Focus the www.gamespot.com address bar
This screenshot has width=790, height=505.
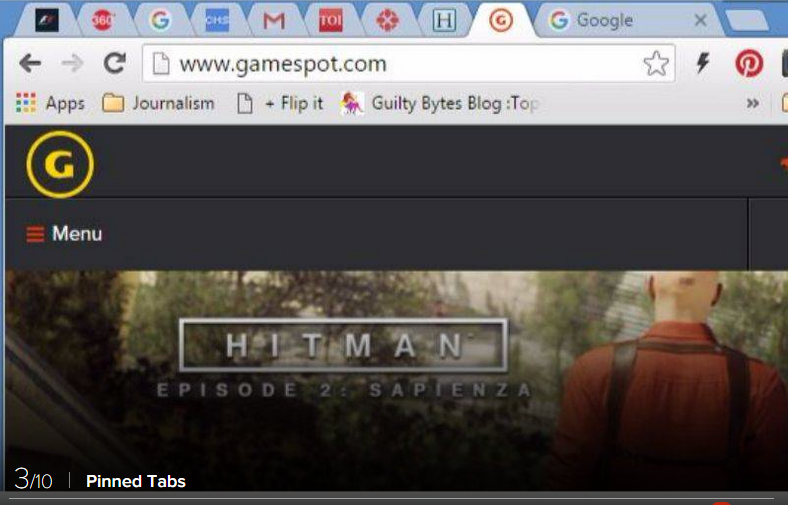click(408, 64)
